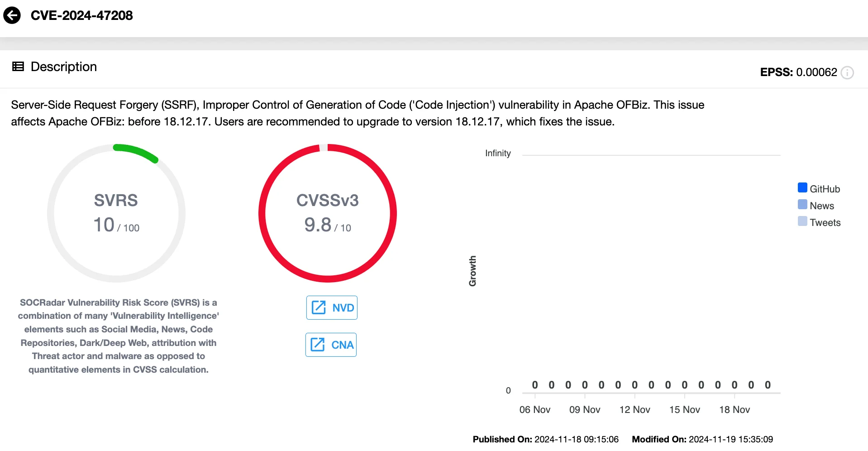This screenshot has width=868, height=451.
Task: Click the Description list icon
Action: pyautogui.click(x=18, y=67)
